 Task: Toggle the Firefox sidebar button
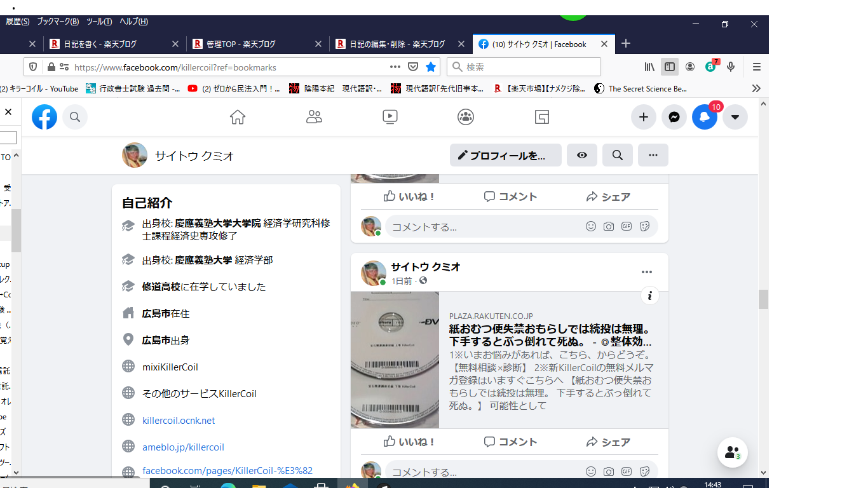point(670,67)
